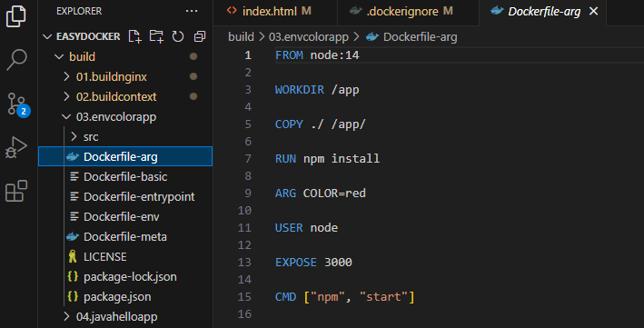Viewport: 644px width, 328px height.
Task: Click the CMD ["npm", "start"] line
Action: coord(345,297)
